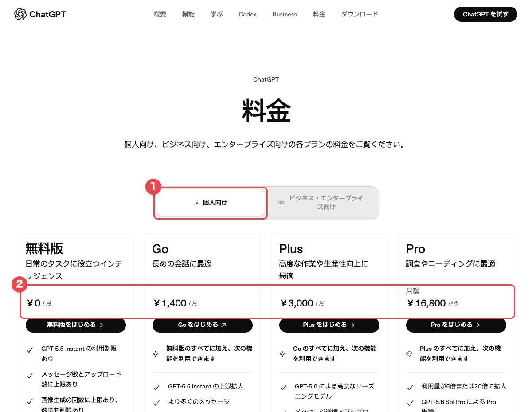Click the ¥16,800 price
Image resolution: width=532 pixels, height=412 pixels.
point(426,303)
